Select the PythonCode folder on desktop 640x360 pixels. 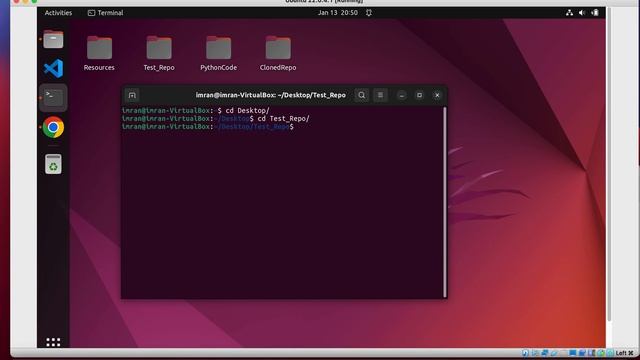pos(218,53)
